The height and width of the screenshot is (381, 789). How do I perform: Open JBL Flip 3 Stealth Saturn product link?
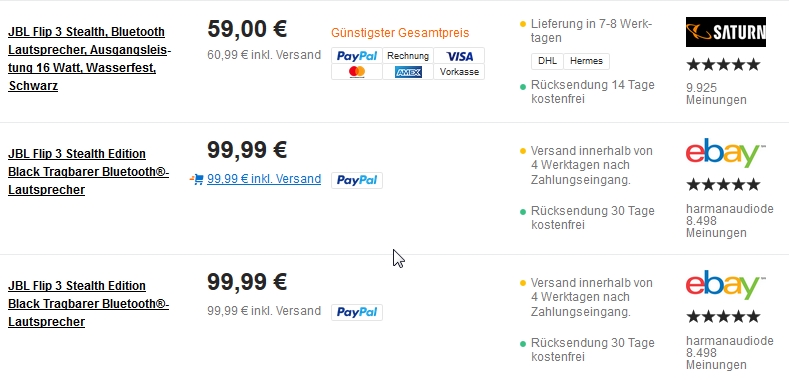89,58
